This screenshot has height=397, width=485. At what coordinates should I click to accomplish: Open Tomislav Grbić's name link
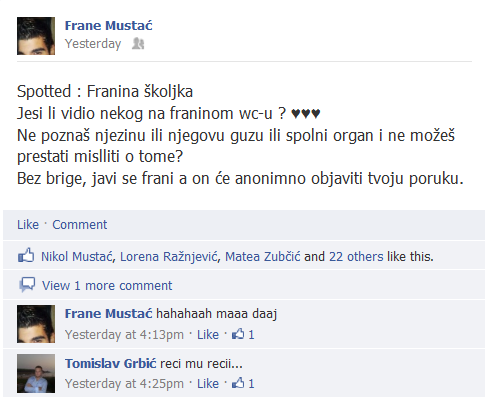[110, 363]
